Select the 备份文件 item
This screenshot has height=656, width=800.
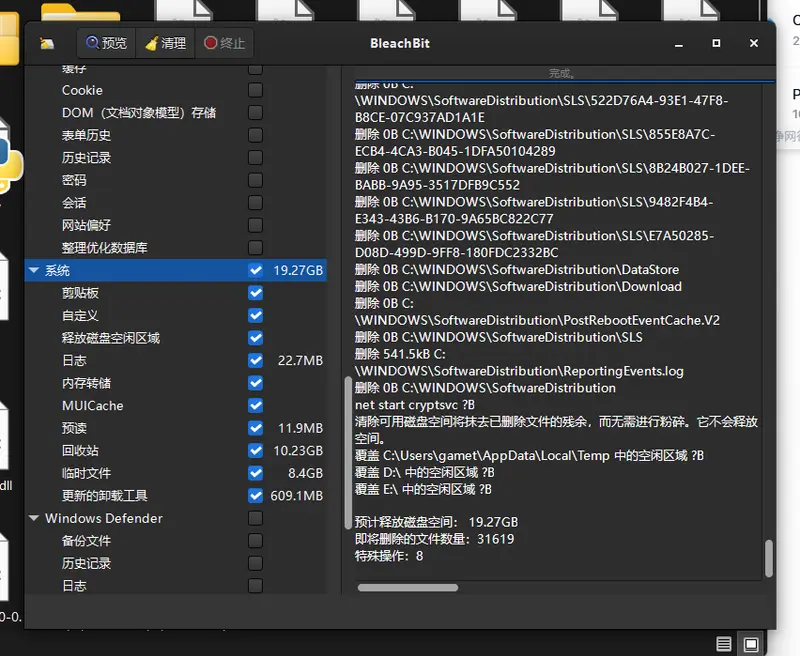[86, 541]
